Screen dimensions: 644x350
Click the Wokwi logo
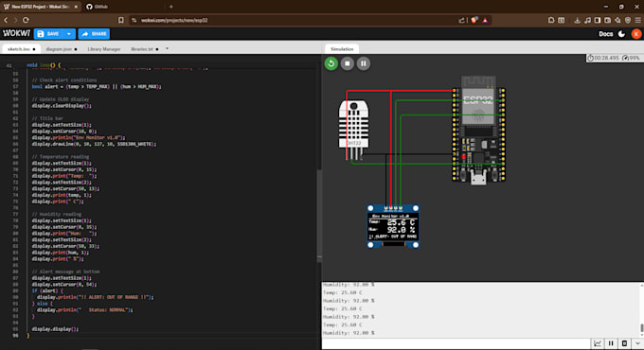click(16, 34)
